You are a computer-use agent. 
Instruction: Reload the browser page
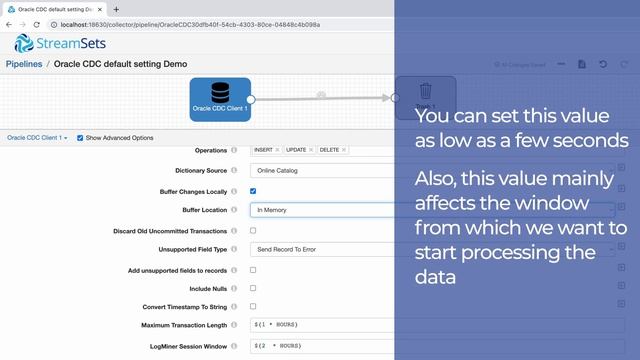point(36,24)
